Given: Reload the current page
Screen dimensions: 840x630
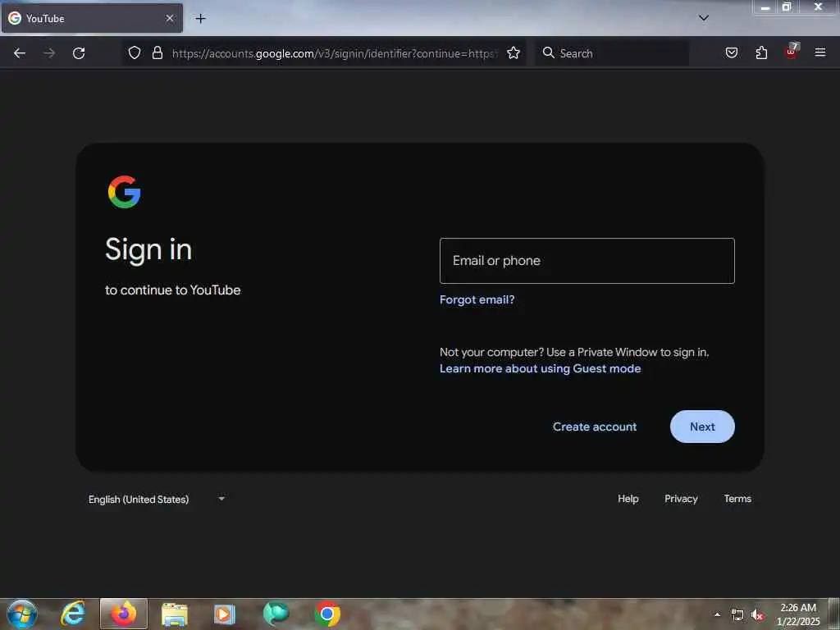Looking at the screenshot, I should [79, 53].
